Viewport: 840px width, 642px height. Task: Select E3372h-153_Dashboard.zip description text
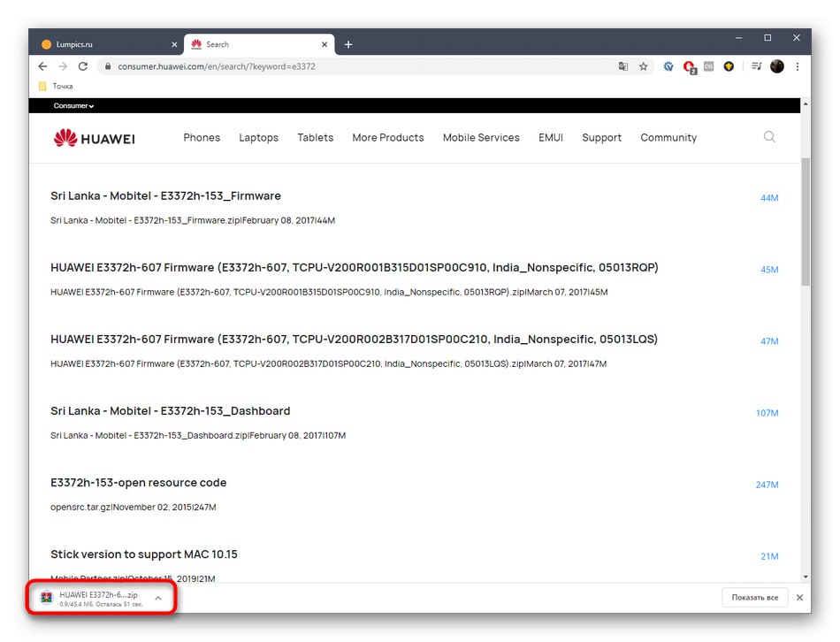pos(198,435)
